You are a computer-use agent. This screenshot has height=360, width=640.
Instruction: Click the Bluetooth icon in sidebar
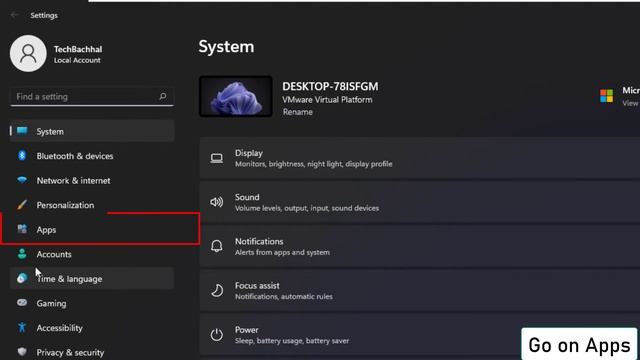22,156
